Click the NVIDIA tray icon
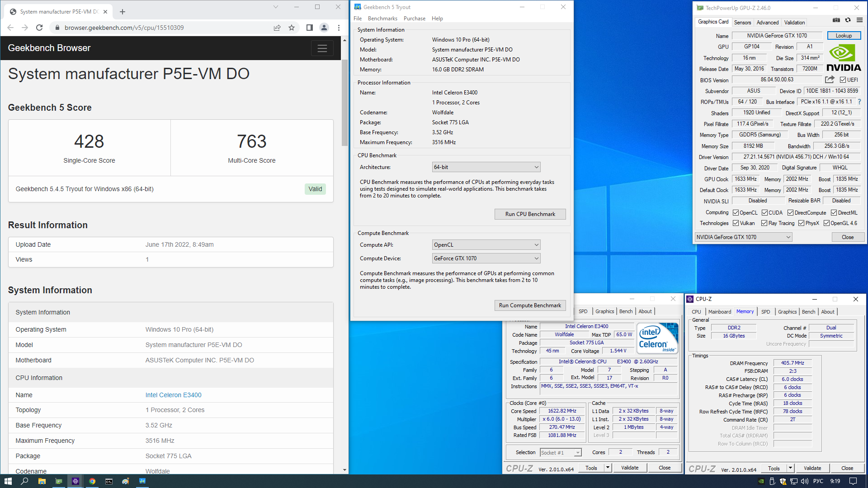868x488 pixels. click(x=761, y=481)
